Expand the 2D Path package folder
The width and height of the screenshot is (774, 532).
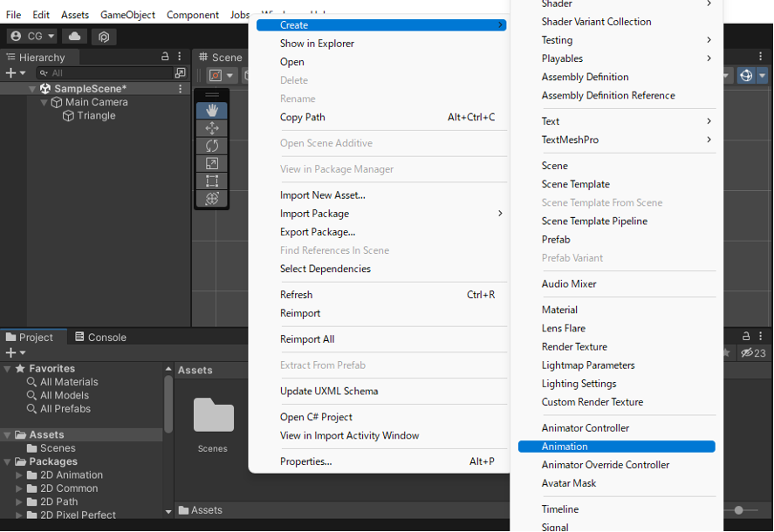click(18, 501)
